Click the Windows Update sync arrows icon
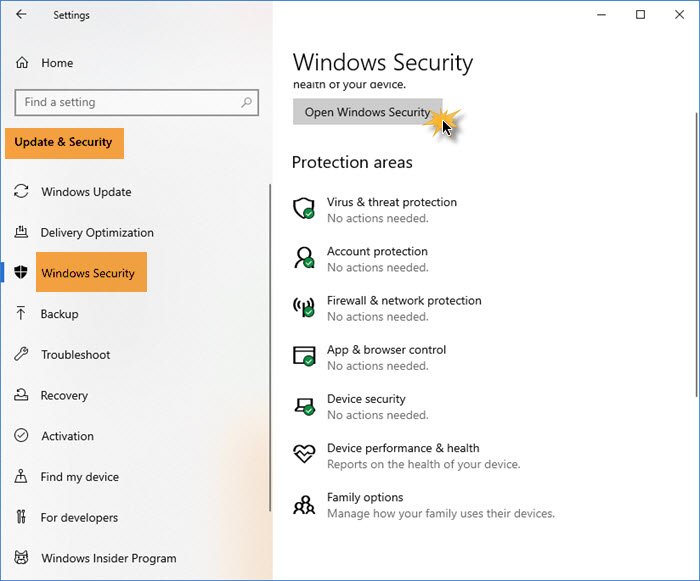 tap(21, 191)
